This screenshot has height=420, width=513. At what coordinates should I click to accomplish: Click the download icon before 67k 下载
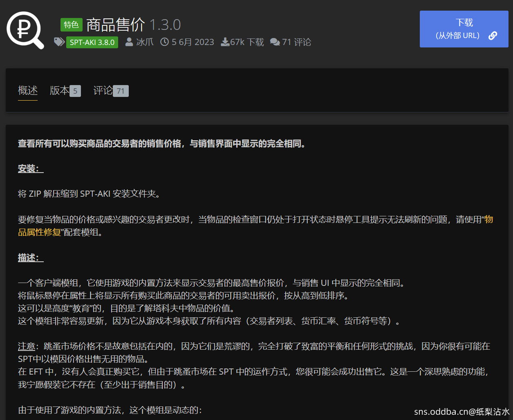[x=225, y=42]
